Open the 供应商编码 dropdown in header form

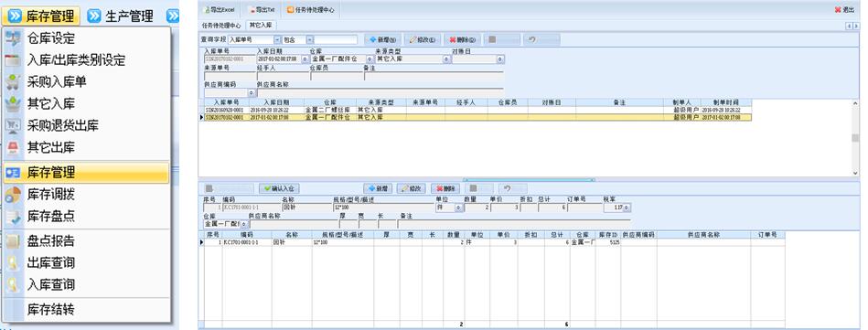[252, 93]
